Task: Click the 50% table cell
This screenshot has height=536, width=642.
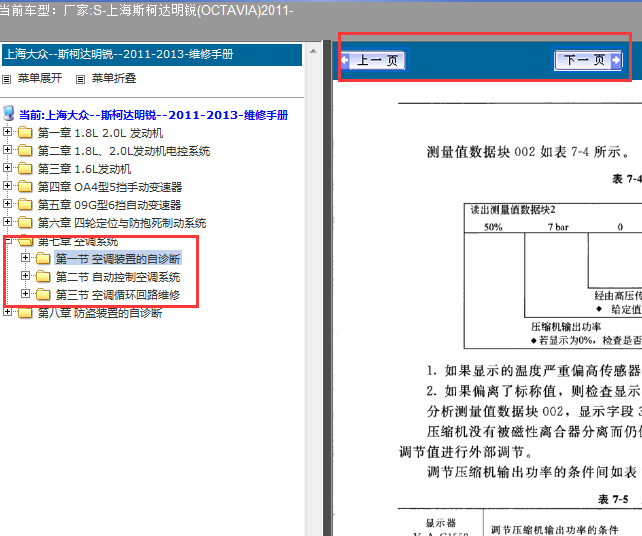Action: (493, 227)
